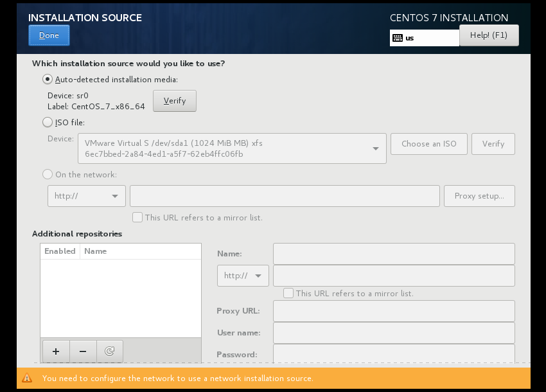Screen dimensions: 546x392
Task: Click the Label: CentOS_7_x86_64 text
Action: tap(96, 107)
